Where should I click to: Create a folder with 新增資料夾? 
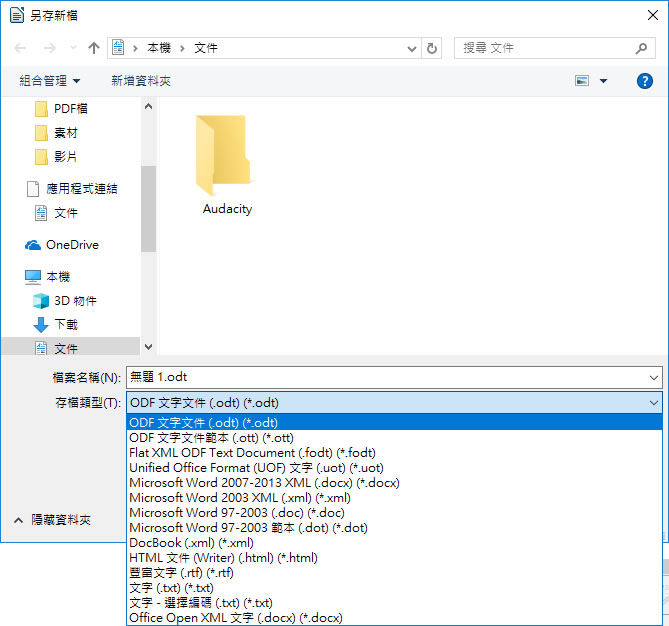(141, 81)
